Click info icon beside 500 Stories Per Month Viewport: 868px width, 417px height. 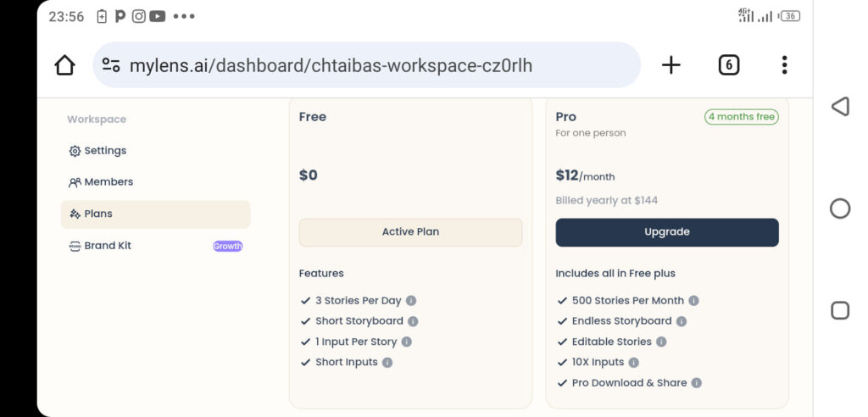pyautogui.click(x=693, y=301)
